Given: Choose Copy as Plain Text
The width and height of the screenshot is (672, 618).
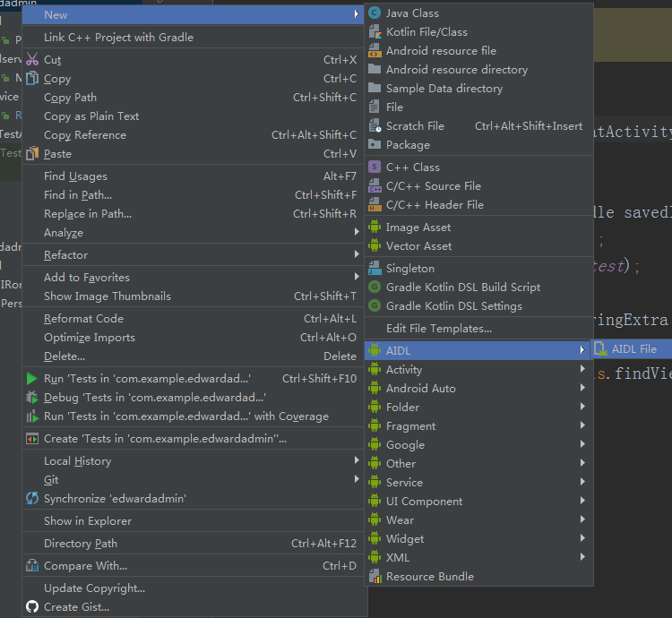Looking at the screenshot, I should pos(193,116).
